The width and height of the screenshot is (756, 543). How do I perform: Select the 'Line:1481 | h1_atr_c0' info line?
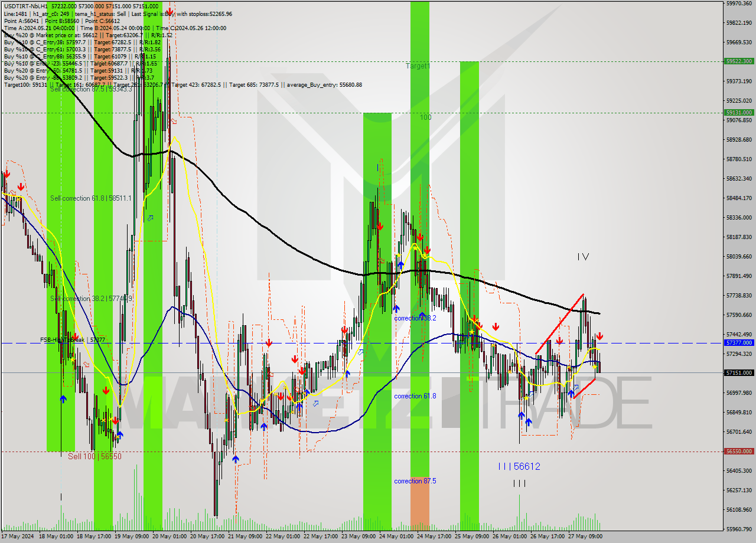tap(118, 14)
